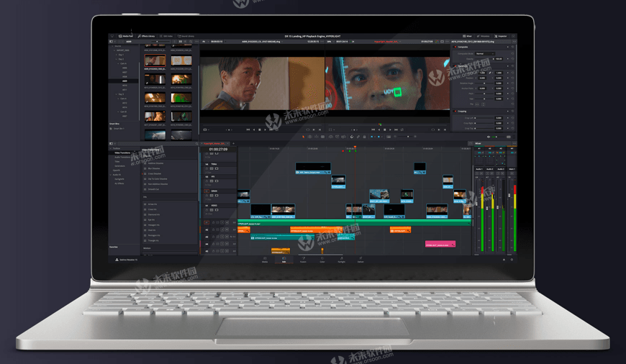626x364 pixels.
Task: Open the Metadata panel
Action: [483, 36]
